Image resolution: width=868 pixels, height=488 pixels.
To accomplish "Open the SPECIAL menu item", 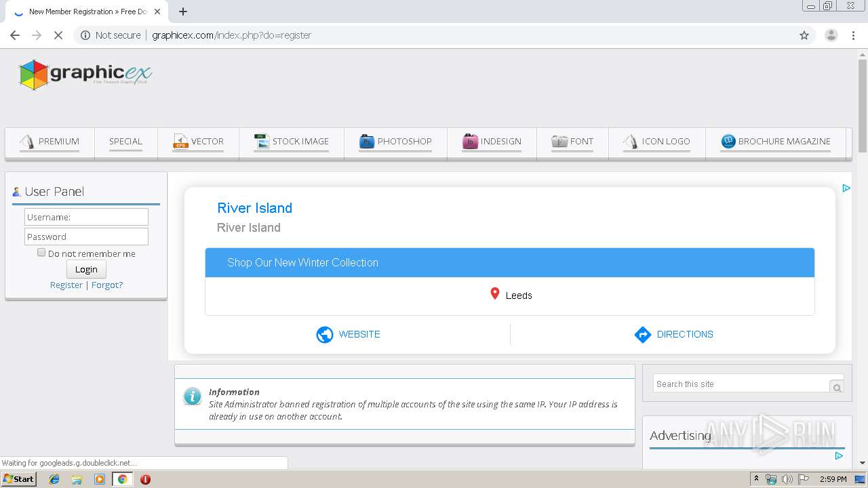I will 125,142.
